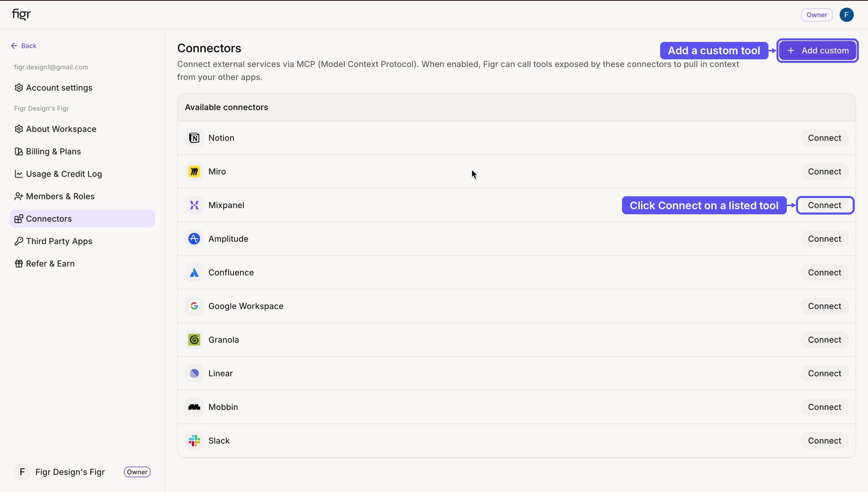Connect the Slack connector
Image resolution: width=868 pixels, height=492 pixels.
click(824, 441)
